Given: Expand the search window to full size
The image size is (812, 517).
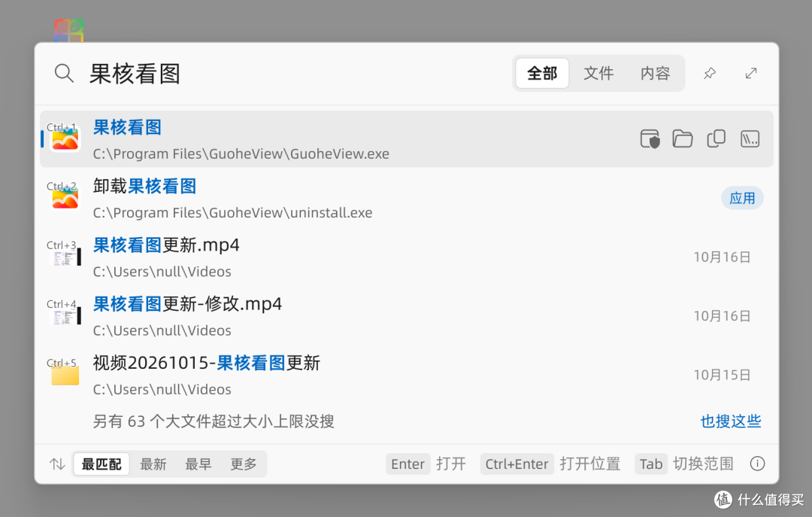Looking at the screenshot, I should (x=751, y=73).
